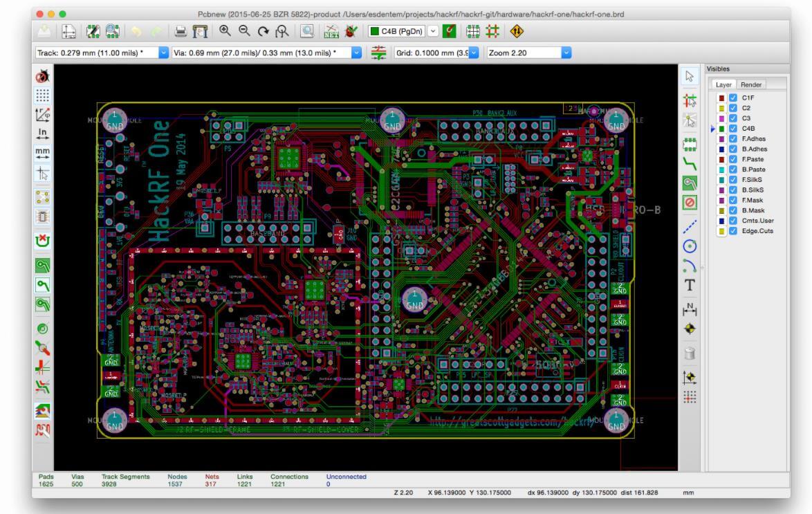Open the find footprint or text tool
This screenshot has width=812, height=514.
coord(307,32)
